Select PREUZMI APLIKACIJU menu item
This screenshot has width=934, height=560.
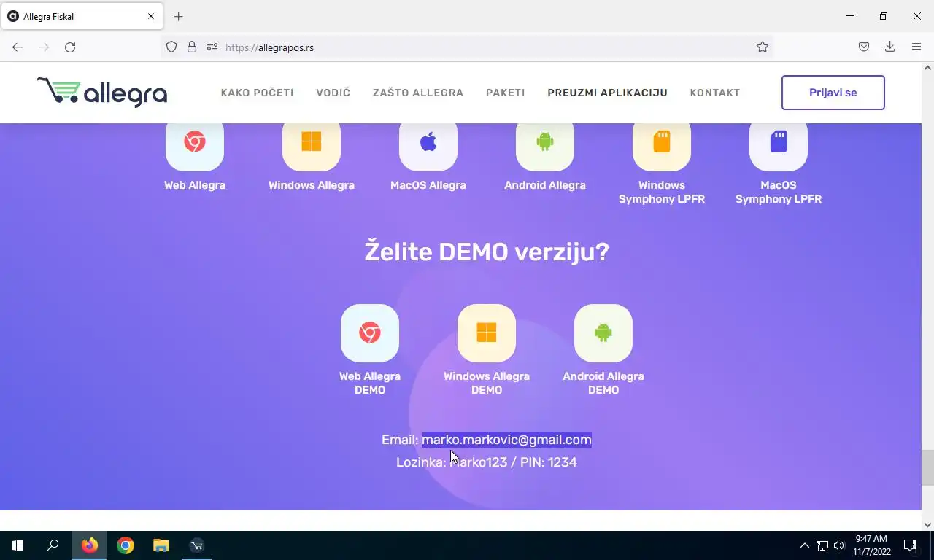pyautogui.click(x=608, y=93)
